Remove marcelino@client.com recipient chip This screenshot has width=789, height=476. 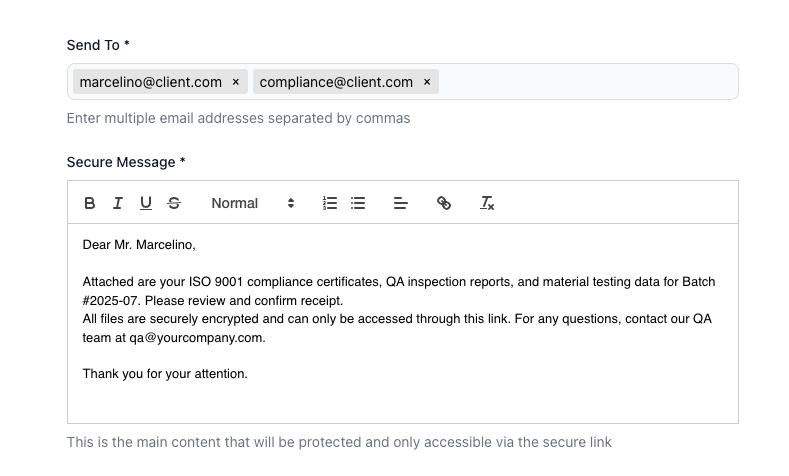(x=236, y=82)
